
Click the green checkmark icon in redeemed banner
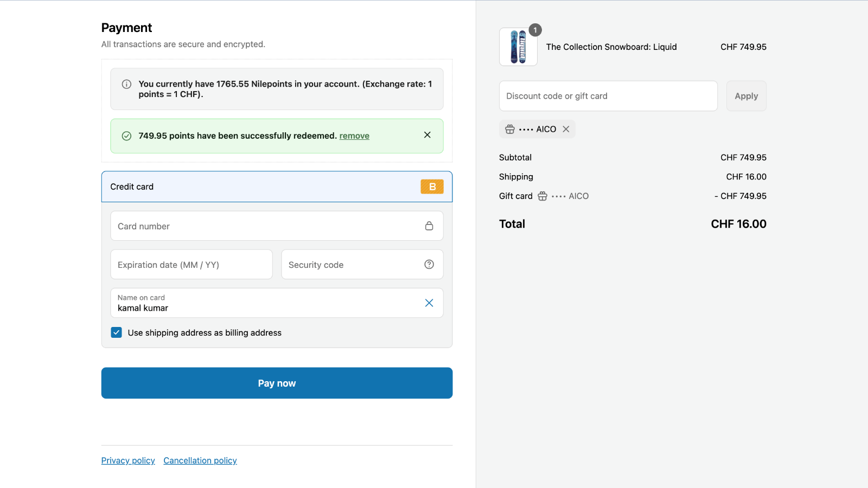126,136
